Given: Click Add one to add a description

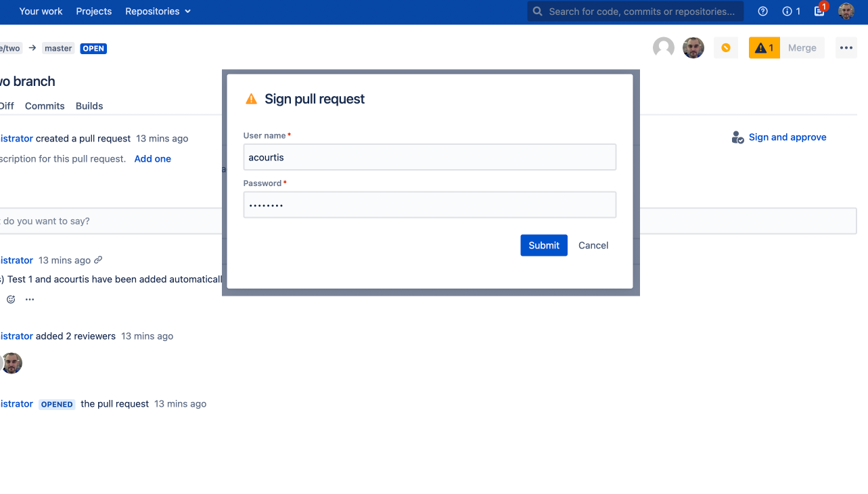Looking at the screenshot, I should pyautogui.click(x=152, y=158).
